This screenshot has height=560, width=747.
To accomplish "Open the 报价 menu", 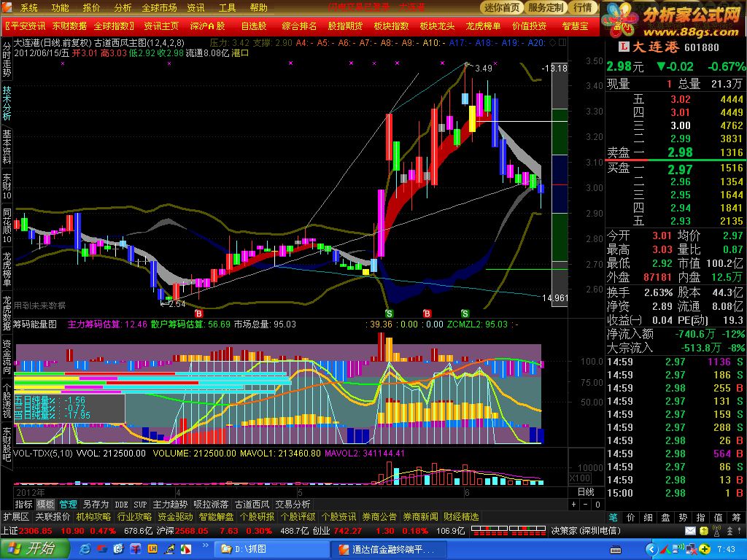I will tap(91, 7).
